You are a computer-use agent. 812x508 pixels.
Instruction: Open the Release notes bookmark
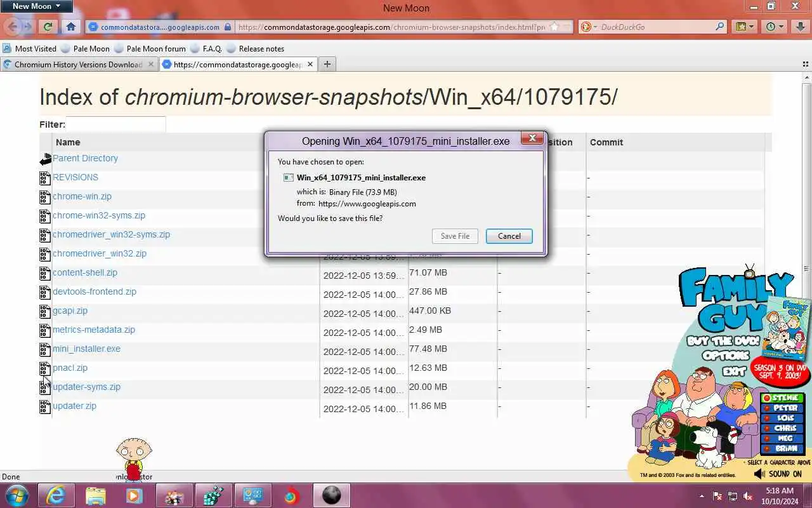[255, 48]
